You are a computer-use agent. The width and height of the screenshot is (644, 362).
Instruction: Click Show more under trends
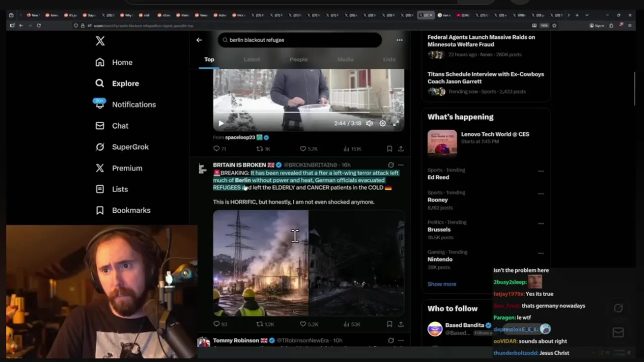442,284
